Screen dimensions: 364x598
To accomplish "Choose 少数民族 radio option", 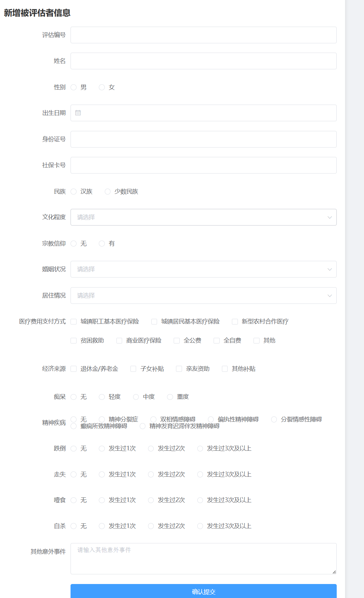I will (107, 192).
